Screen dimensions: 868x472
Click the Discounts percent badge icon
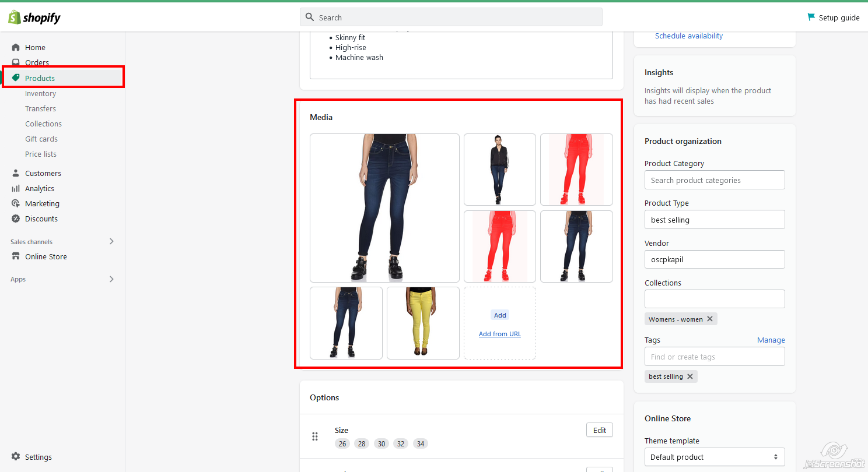[x=16, y=219]
